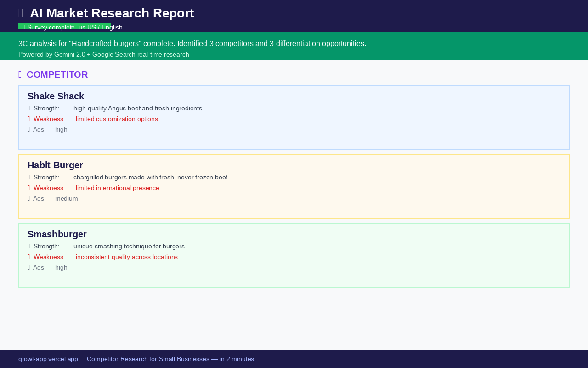Click the Weakness label under Shake Shack
Image resolution: width=588 pixels, height=368 pixels.
click(49, 119)
